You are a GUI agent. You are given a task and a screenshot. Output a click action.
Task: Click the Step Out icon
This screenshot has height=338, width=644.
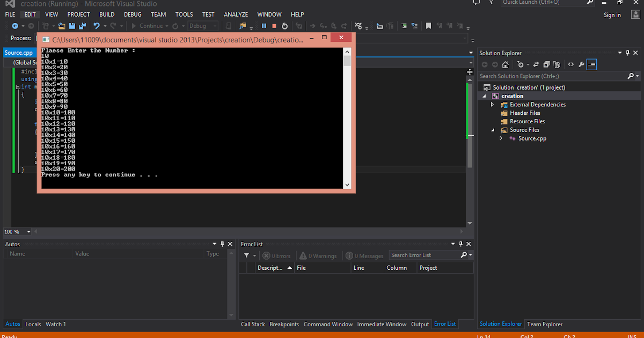coord(344,26)
